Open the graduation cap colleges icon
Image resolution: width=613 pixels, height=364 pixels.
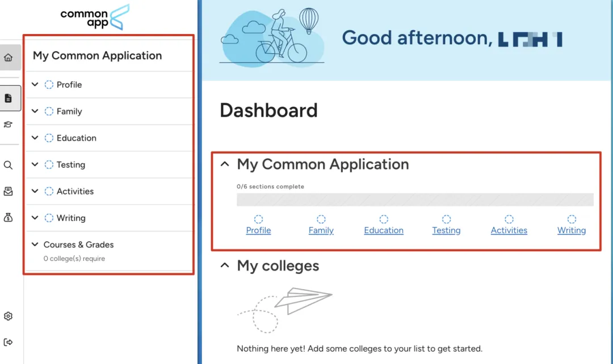tap(8, 125)
